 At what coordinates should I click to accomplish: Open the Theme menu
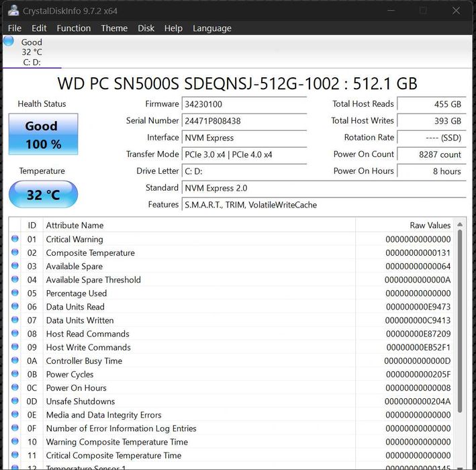tap(114, 28)
